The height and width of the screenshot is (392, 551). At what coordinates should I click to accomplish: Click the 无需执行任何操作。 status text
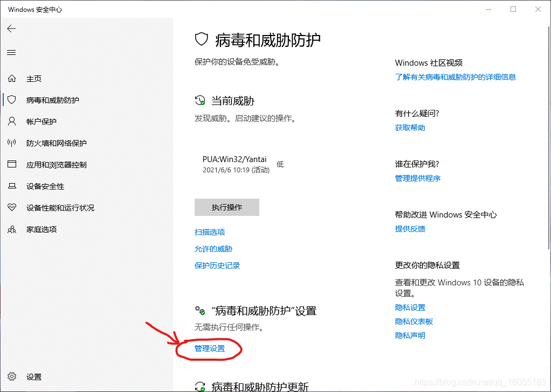229,327
